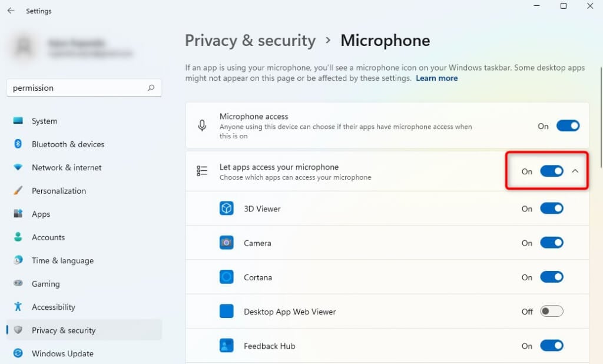Click the search magnifier icon

[151, 88]
